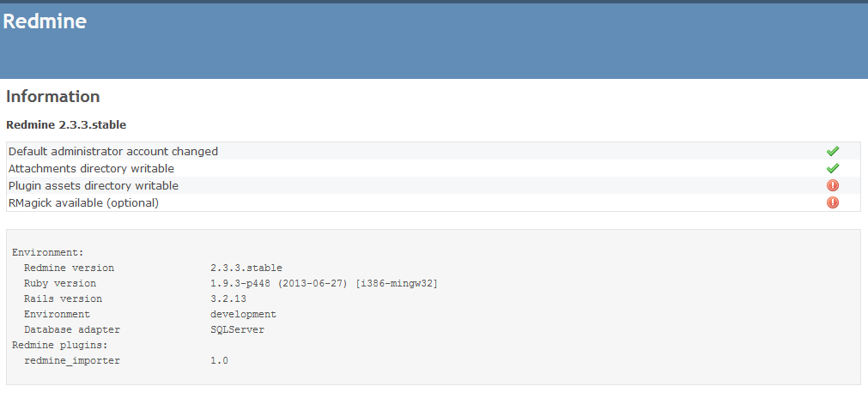Click the Environment: section label
The image size is (868, 404).
(x=47, y=252)
